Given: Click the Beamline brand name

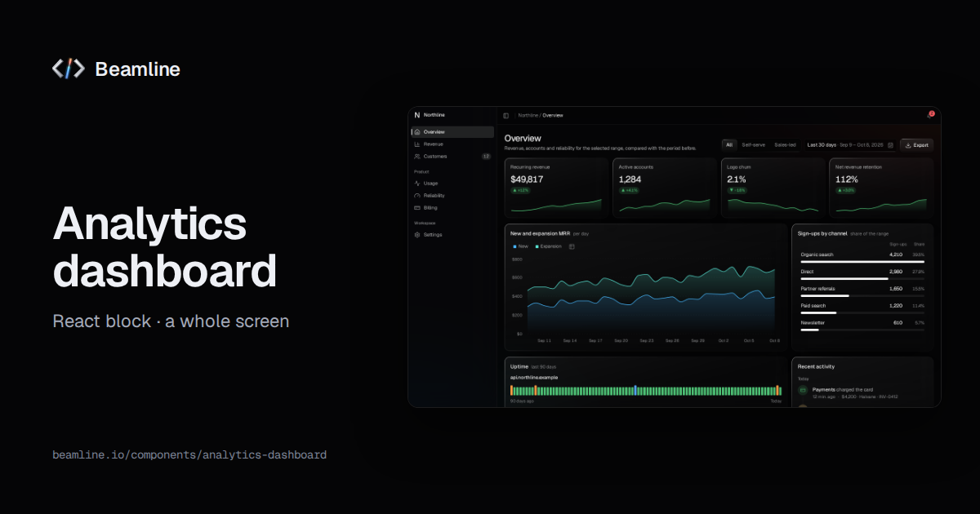Looking at the screenshot, I should [137, 69].
